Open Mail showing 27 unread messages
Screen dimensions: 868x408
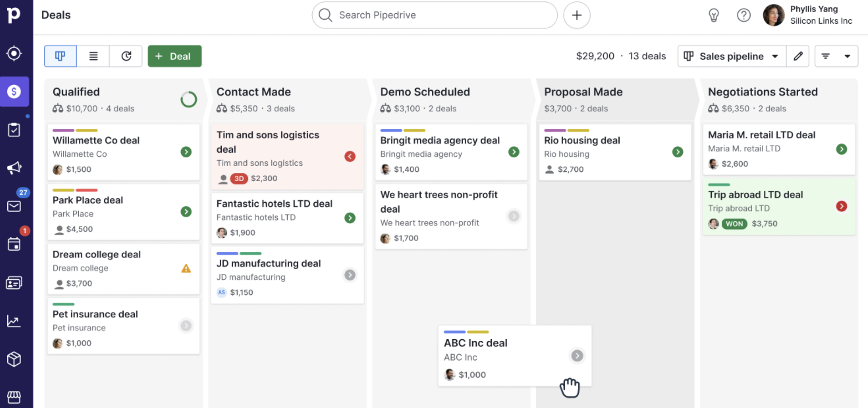pyautogui.click(x=14, y=206)
